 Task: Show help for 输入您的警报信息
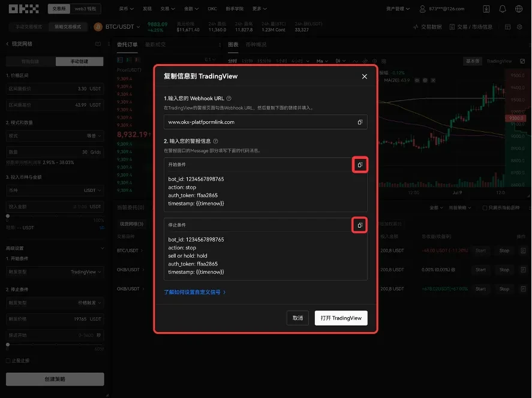click(x=215, y=141)
